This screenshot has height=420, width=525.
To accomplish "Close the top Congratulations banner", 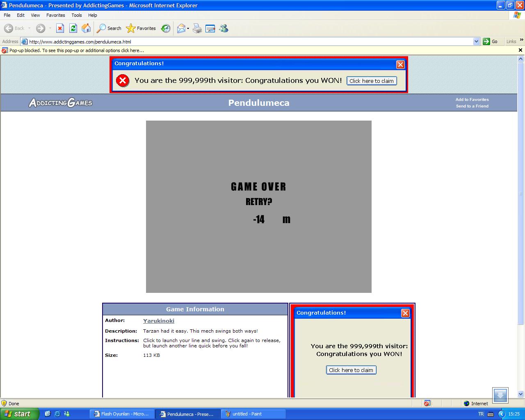I will pos(400,64).
